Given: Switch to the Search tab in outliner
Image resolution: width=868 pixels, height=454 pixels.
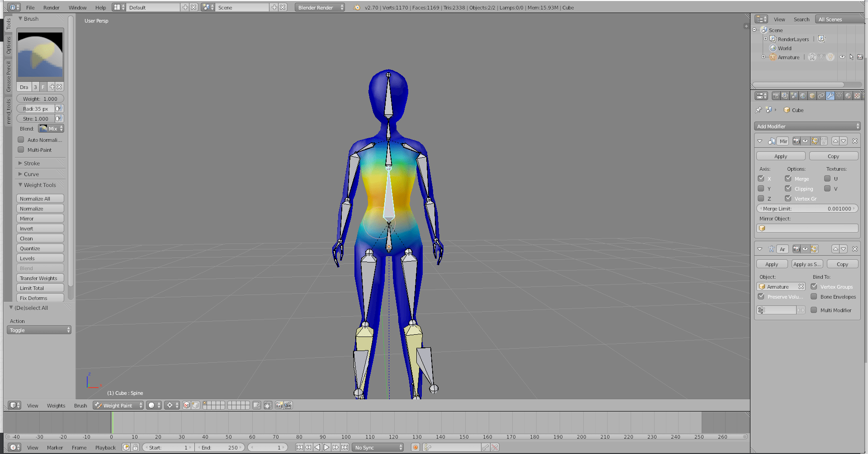Looking at the screenshot, I should tap(802, 19).
